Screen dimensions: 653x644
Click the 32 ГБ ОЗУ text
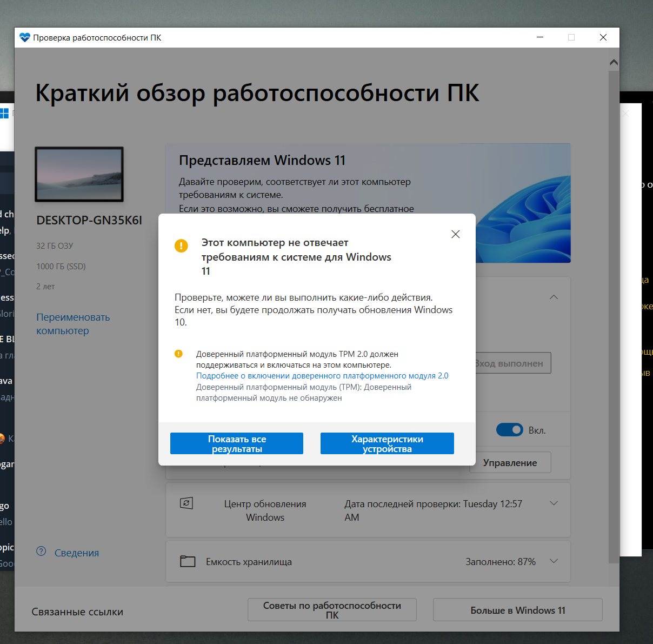(55, 245)
